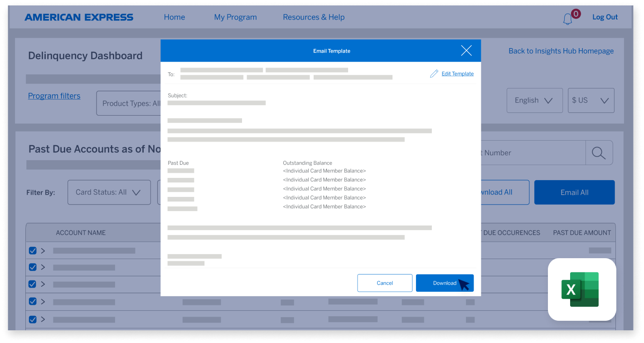Click the Excel file icon

(581, 289)
